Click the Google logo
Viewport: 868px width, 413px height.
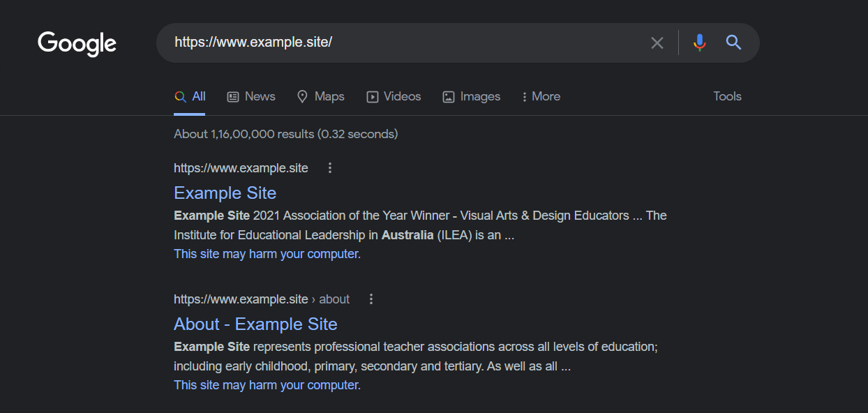(x=77, y=43)
